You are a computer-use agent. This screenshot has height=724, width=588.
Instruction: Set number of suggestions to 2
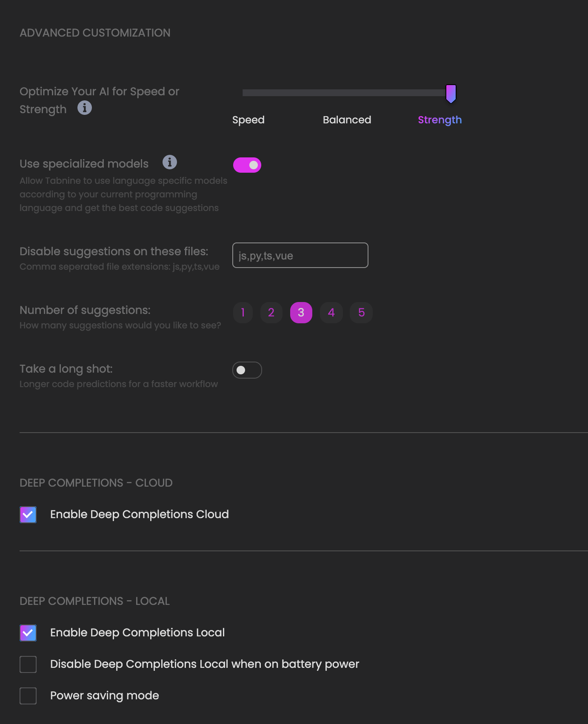[x=271, y=313]
